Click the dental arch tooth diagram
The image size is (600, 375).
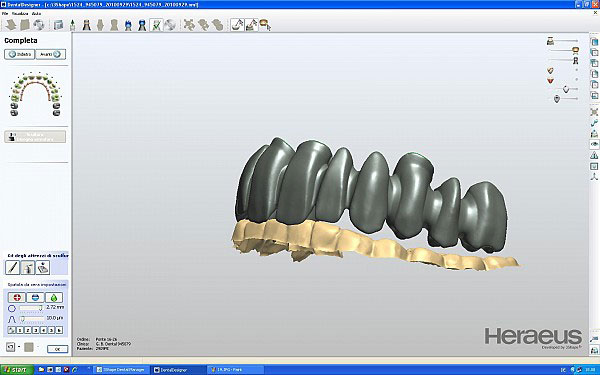[35, 94]
